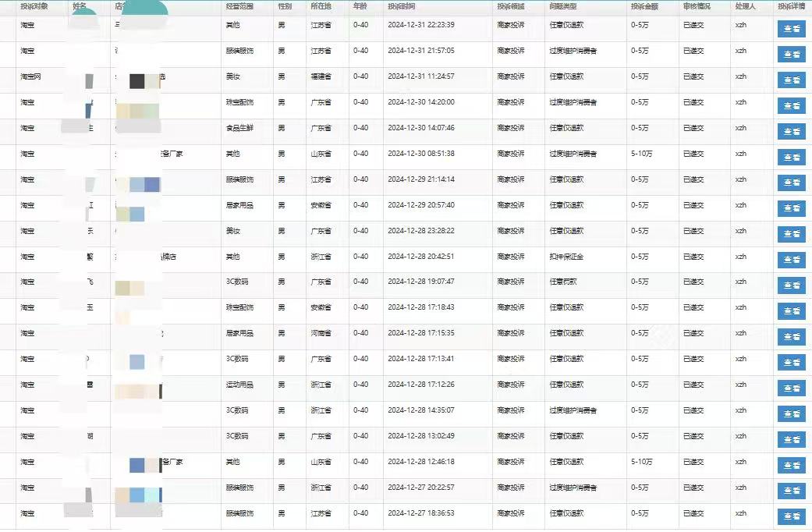Select the 食品生鲜 cell
Viewport: 812px width, 532px height.
[239, 127]
